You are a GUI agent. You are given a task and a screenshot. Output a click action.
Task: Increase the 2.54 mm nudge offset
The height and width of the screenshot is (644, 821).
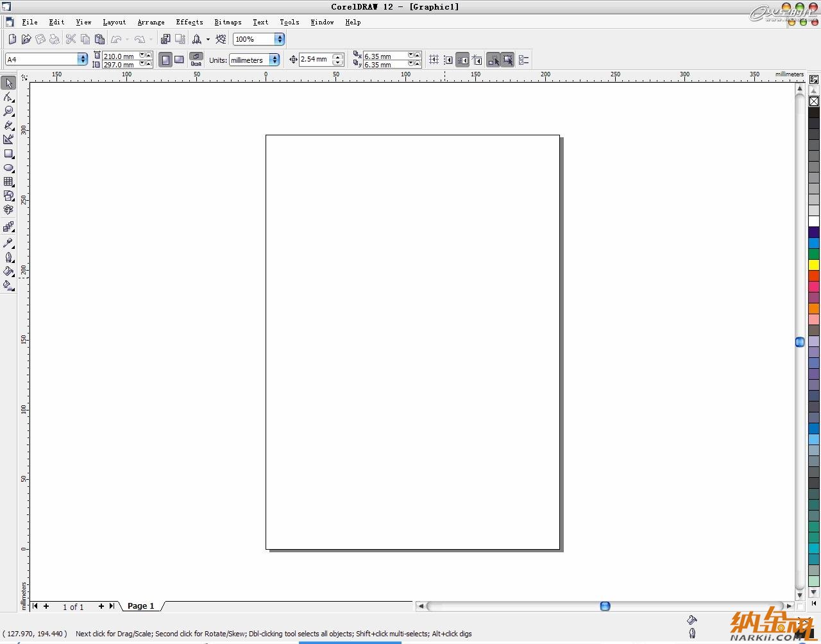(337, 56)
